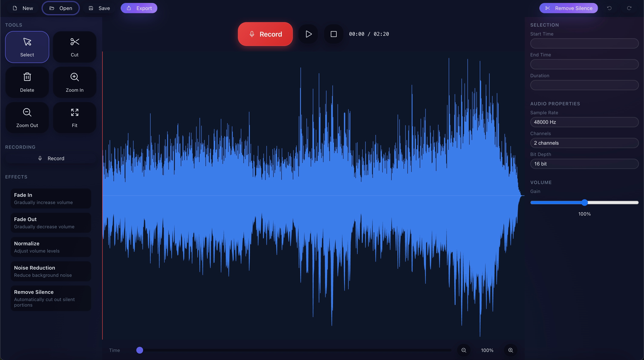644x360 pixels.
Task: Open the Bit Depth dropdown showing 16 bit
Action: pos(584,164)
